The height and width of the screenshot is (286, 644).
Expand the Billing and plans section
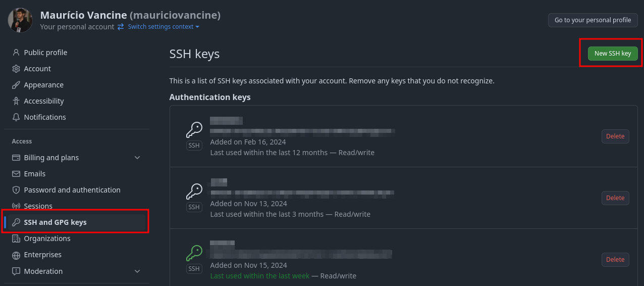coord(137,158)
